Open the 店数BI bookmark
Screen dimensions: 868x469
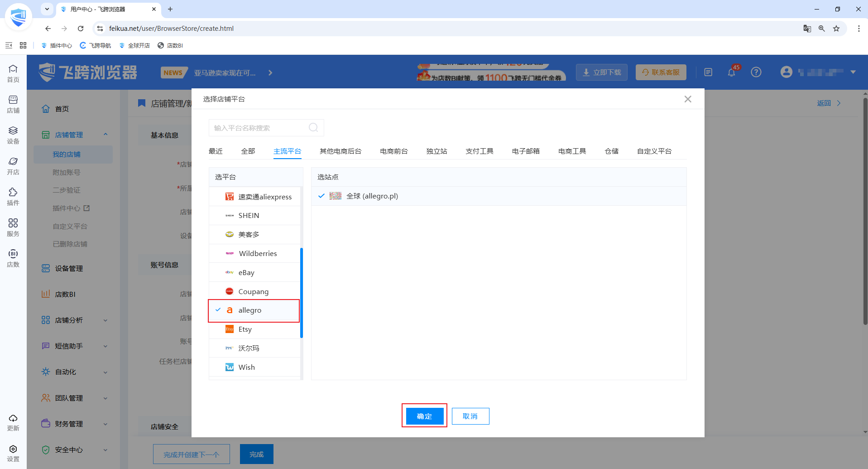[170, 45]
